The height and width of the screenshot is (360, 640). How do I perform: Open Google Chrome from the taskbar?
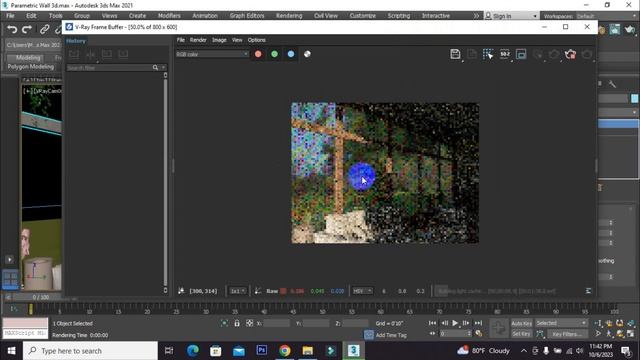pyautogui.click(x=285, y=350)
